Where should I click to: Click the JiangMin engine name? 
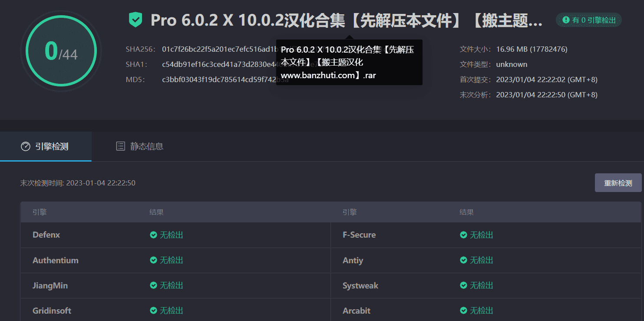coord(50,285)
